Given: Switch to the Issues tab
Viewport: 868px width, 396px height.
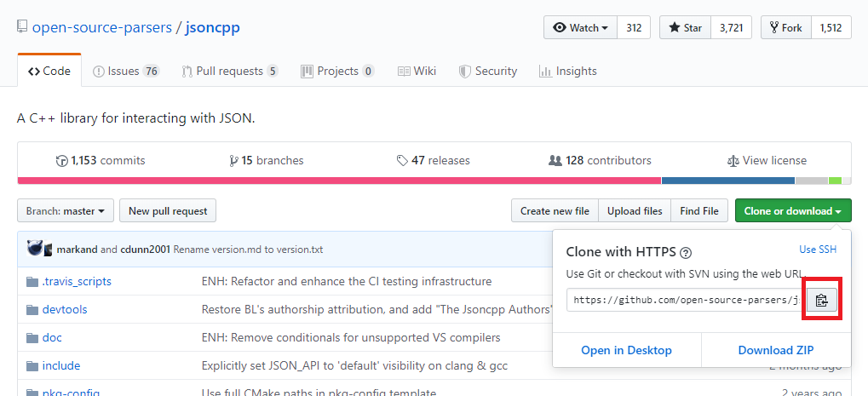Looking at the screenshot, I should (x=126, y=71).
